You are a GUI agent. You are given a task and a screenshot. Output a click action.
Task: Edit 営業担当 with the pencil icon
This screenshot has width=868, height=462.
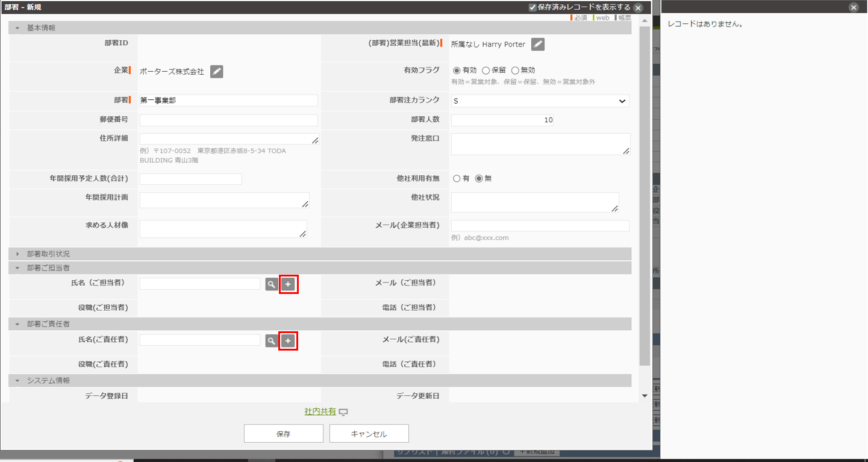(x=538, y=45)
